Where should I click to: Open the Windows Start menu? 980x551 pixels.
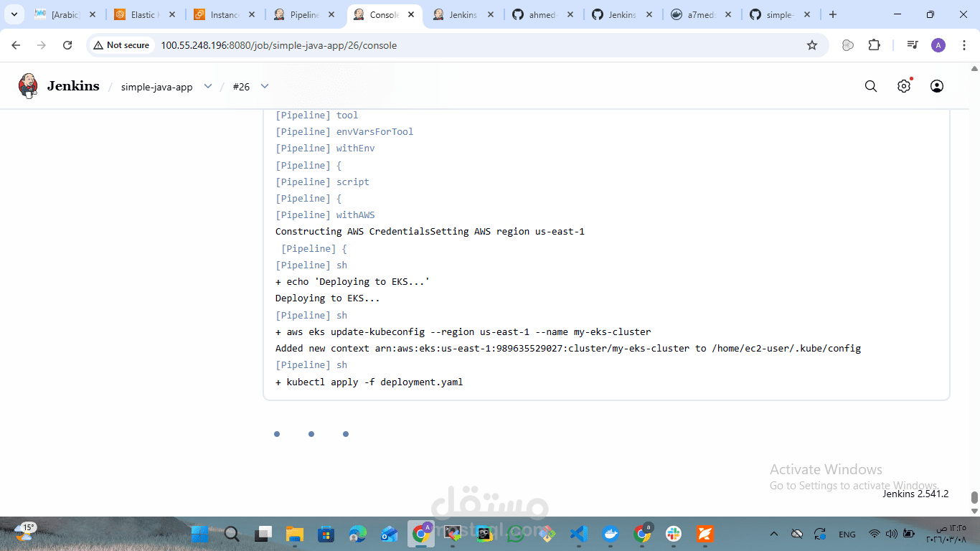point(199,534)
